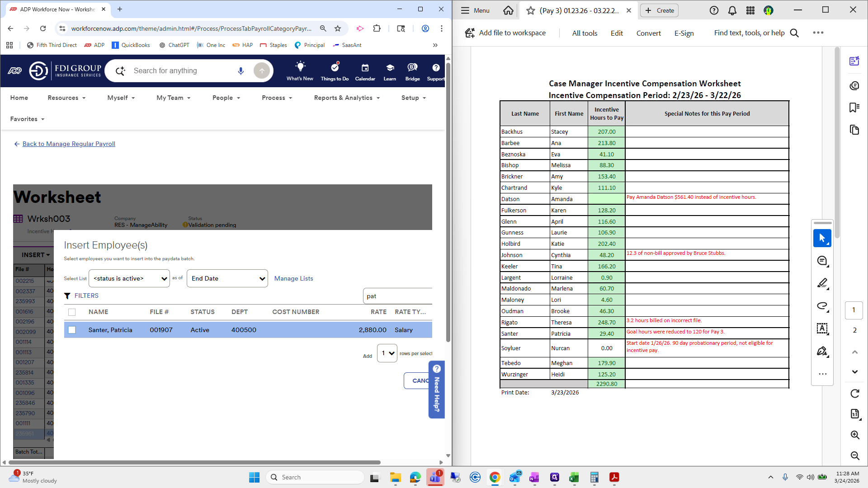
Task: Open the Process menu
Action: tap(277, 98)
